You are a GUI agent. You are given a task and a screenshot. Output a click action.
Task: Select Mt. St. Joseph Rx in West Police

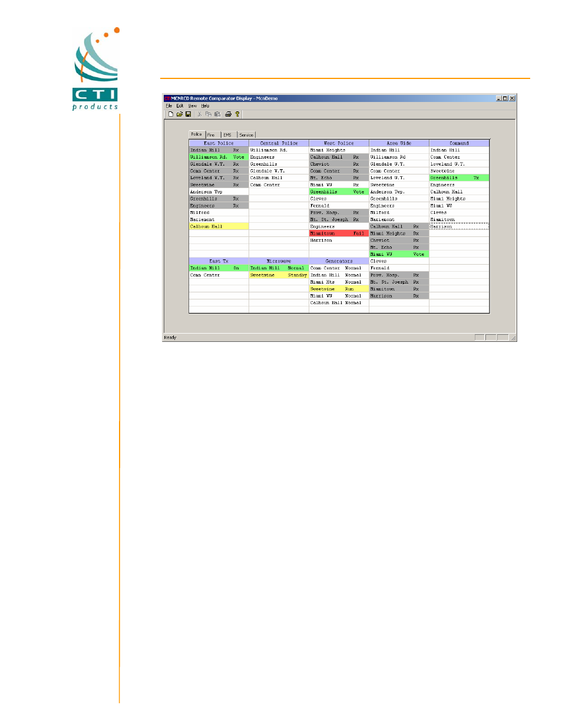(x=339, y=219)
